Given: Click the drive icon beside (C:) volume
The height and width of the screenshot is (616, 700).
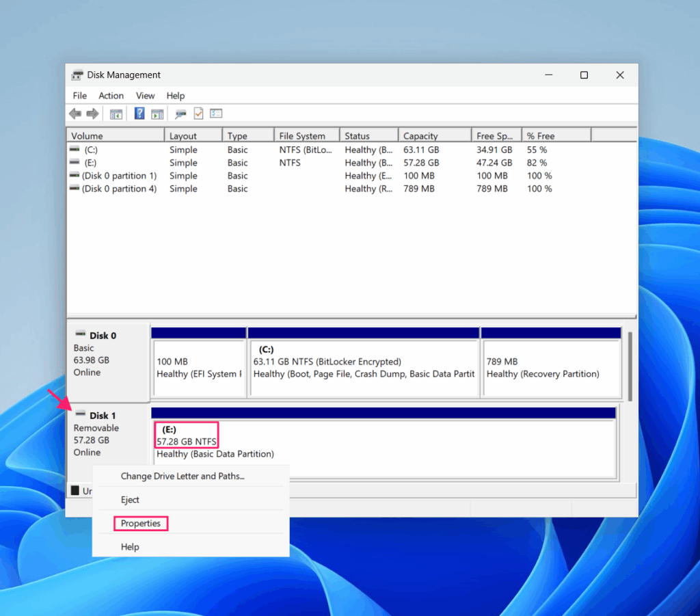Looking at the screenshot, I should point(75,149).
